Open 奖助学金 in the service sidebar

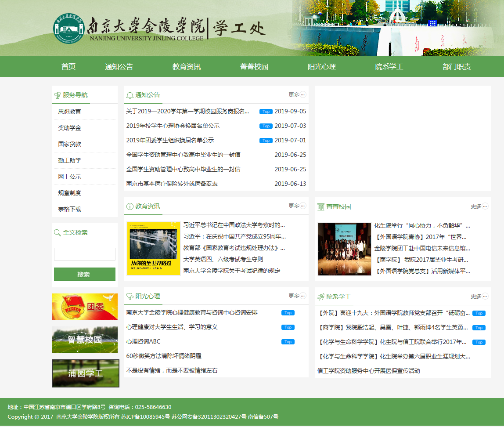click(70, 128)
